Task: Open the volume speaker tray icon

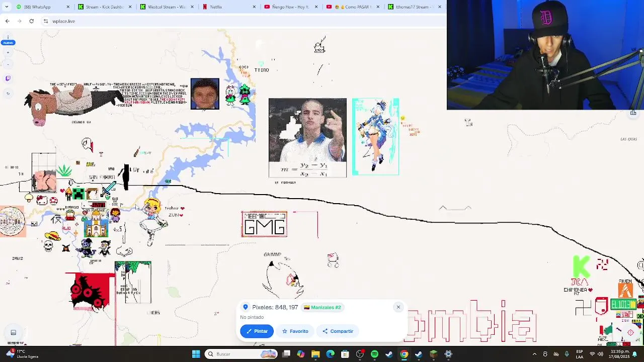Action: point(600,354)
